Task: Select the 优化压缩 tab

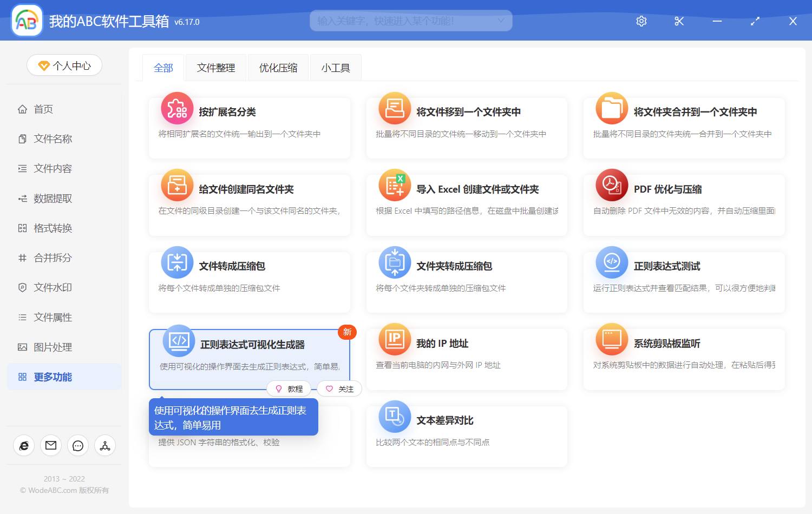Action: pos(278,68)
